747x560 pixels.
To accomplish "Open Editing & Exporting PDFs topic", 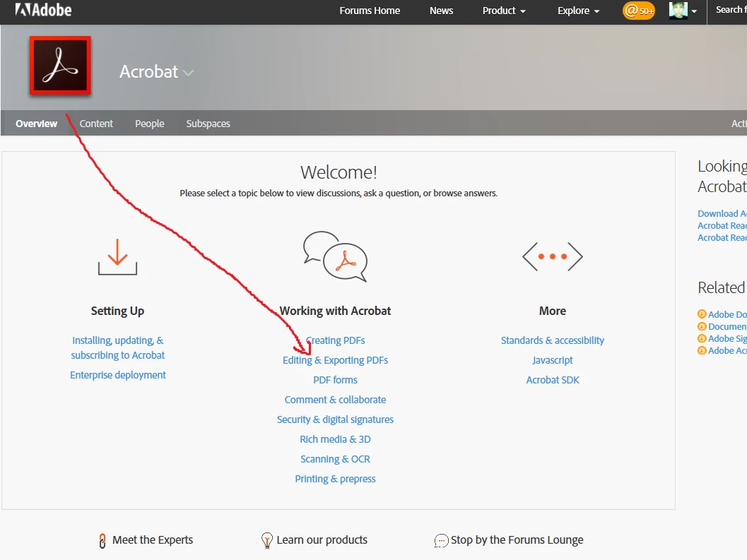I will click(336, 360).
